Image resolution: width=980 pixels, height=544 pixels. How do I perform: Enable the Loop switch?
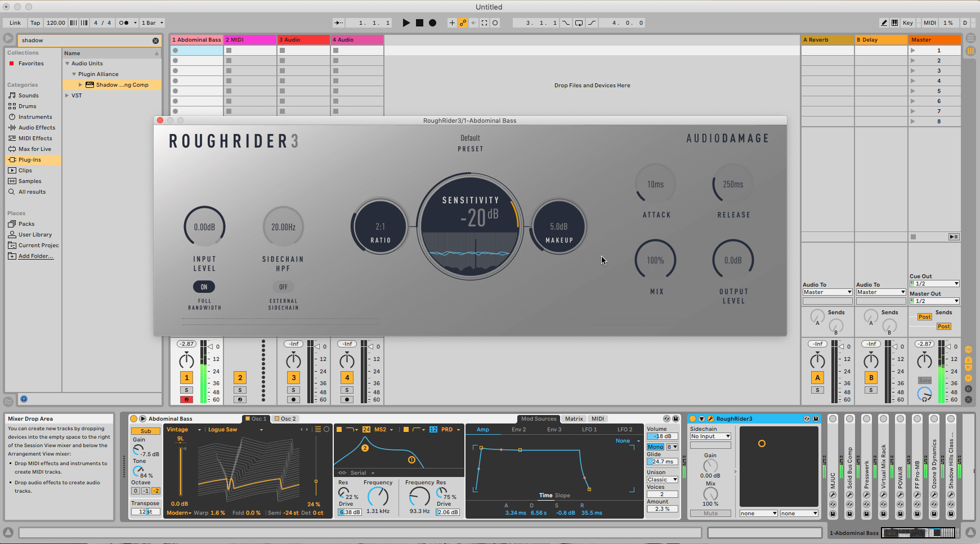click(x=579, y=23)
